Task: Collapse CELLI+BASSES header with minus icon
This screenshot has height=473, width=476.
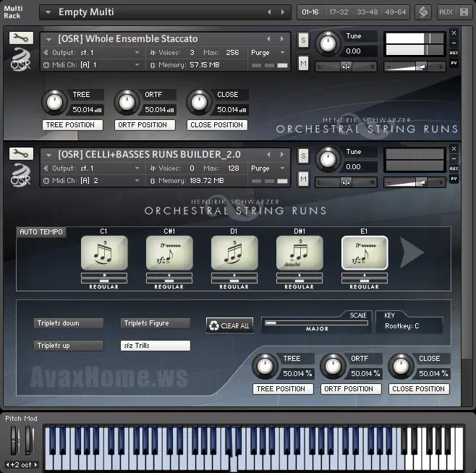Action: tap(454, 158)
